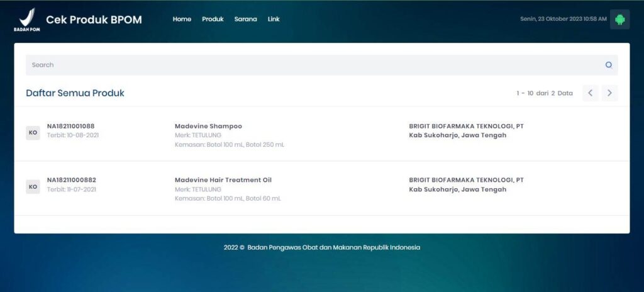Screen dimensions: 644x292
Task: Select registration number NA18211001088
Action: [70, 126]
